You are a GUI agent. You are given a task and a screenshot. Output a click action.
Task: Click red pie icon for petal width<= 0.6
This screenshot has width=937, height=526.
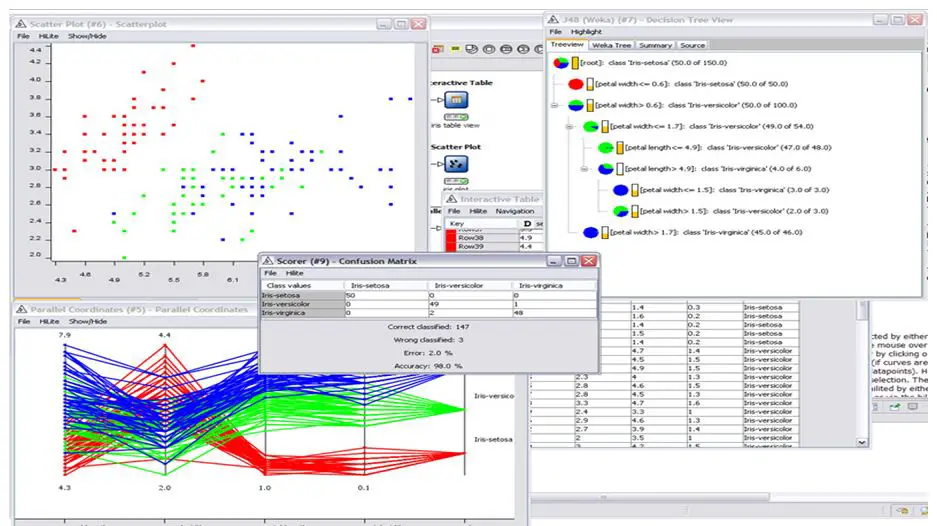pyautogui.click(x=575, y=84)
